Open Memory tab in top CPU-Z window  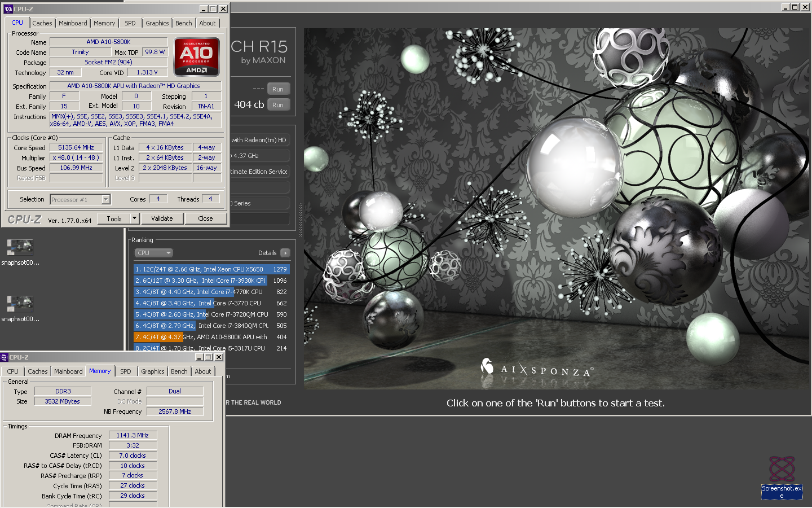tap(104, 23)
